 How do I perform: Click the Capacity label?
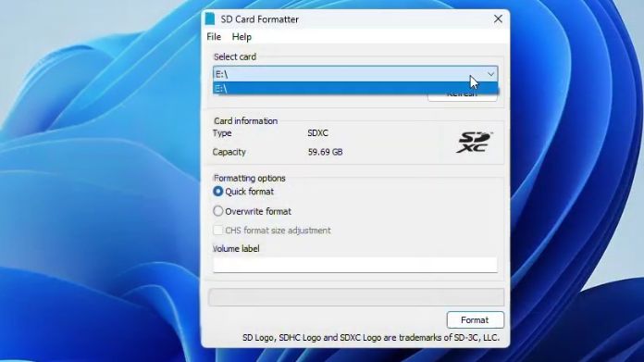pos(229,152)
